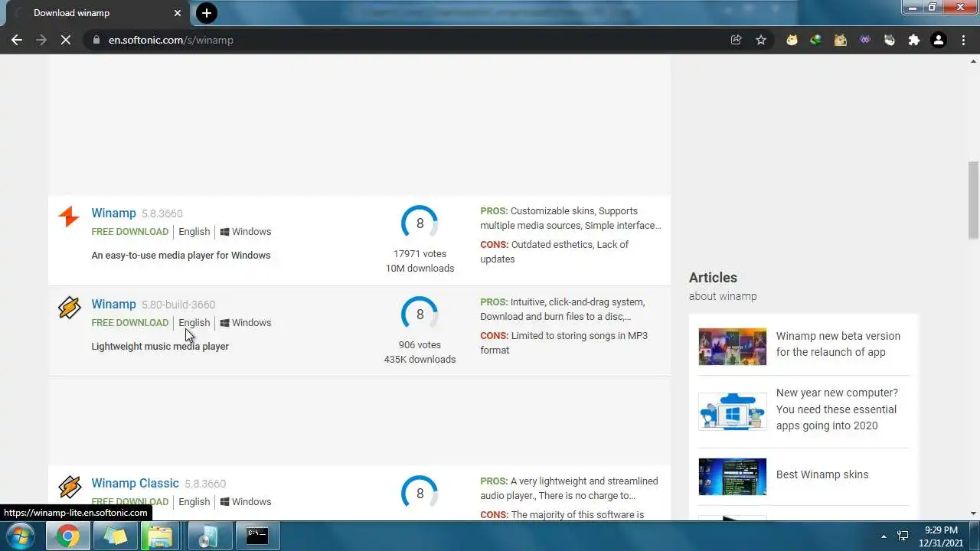Click the Winamp Classic app icon

click(x=69, y=487)
